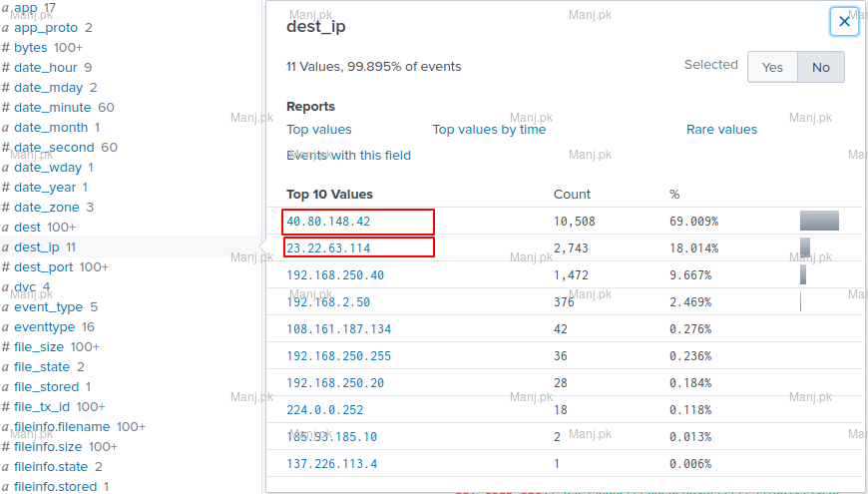The image size is (868, 494).
Task: Open the Rare values report
Action: (x=721, y=130)
